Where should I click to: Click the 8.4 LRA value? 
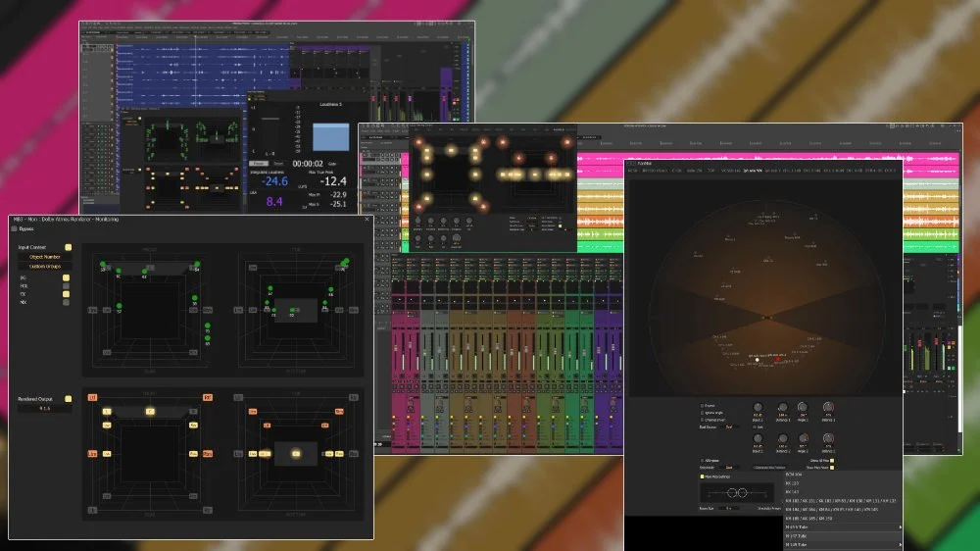click(273, 201)
